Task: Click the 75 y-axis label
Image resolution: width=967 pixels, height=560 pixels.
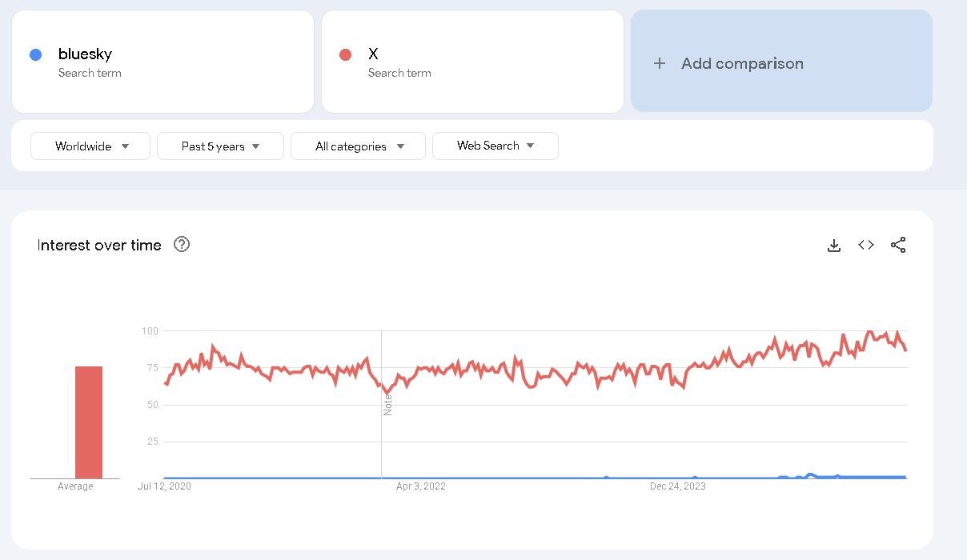Action: click(153, 368)
